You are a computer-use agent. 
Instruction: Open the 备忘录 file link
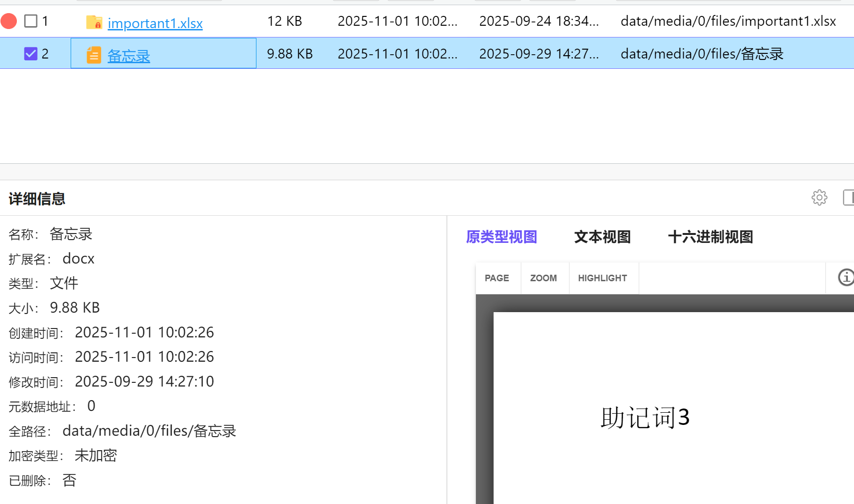pos(129,56)
